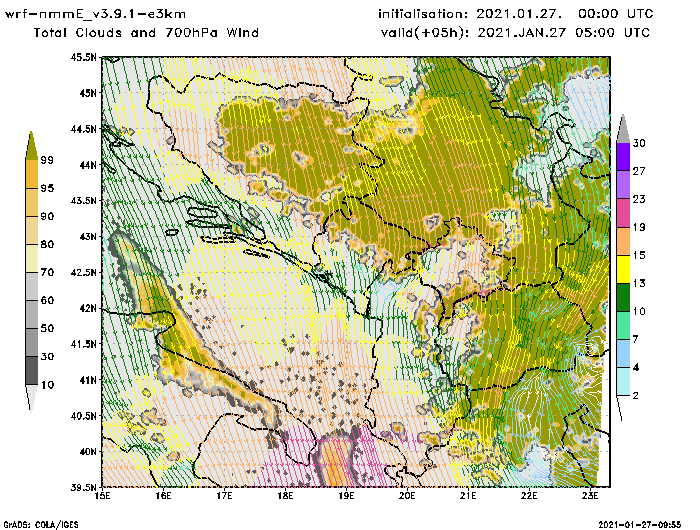Click the '44.5N' latitude label
The image size is (700, 530).
(83, 129)
